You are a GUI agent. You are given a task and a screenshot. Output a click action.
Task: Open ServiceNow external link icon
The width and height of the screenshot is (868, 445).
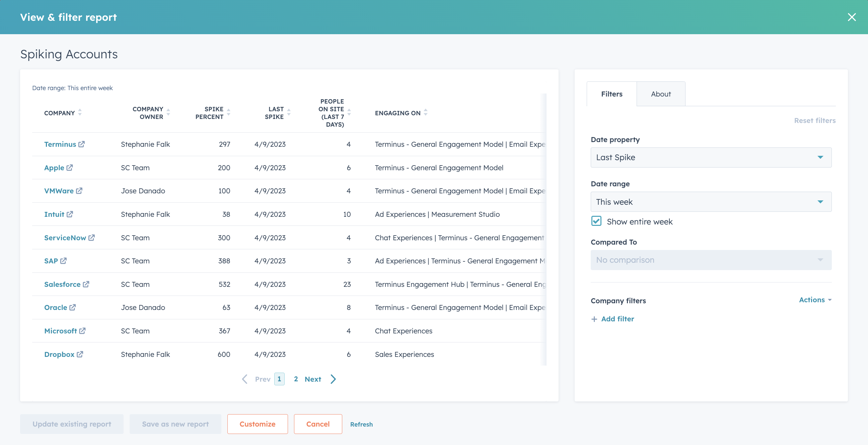[92, 238]
